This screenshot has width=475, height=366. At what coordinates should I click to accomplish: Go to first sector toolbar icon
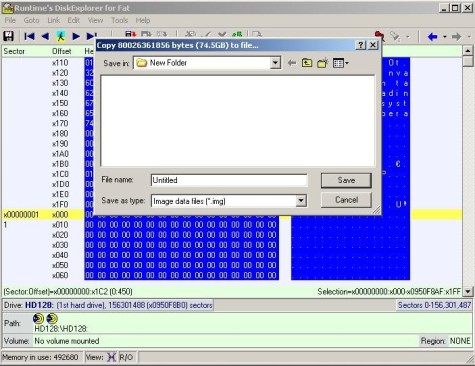click(29, 36)
